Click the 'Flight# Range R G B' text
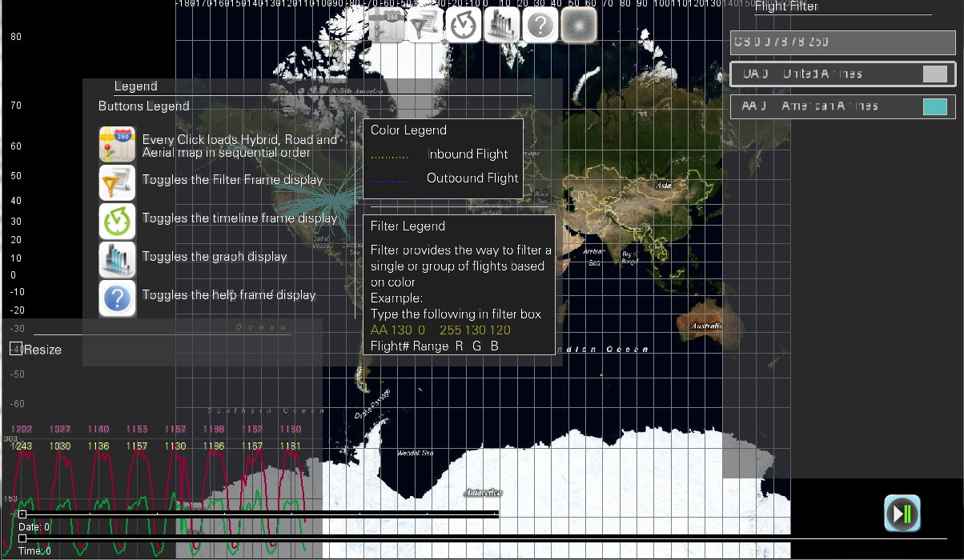964x560 pixels. [435, 346]
